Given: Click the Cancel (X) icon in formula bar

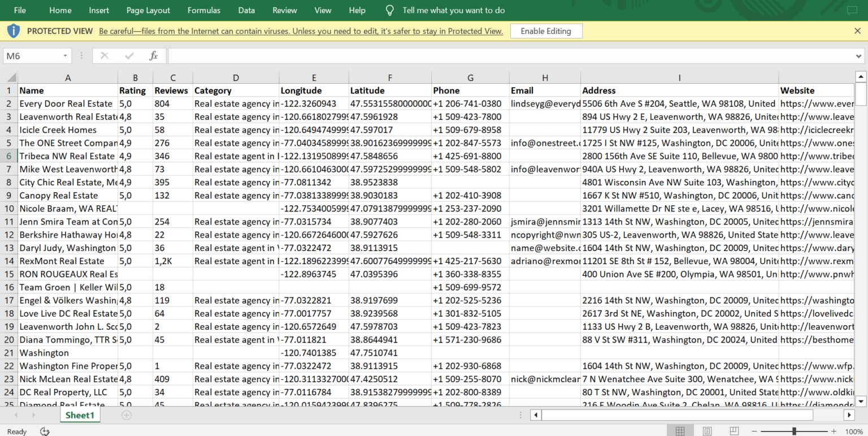Looking at the screenshot, I should [104, 55].
